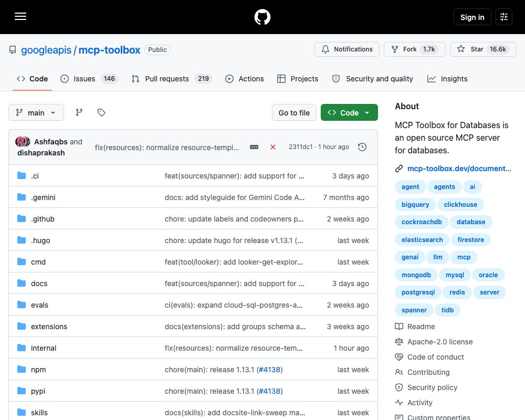Open the .gemini folder
This screenshot has height=420, width=525.
(x=43, y=197)
